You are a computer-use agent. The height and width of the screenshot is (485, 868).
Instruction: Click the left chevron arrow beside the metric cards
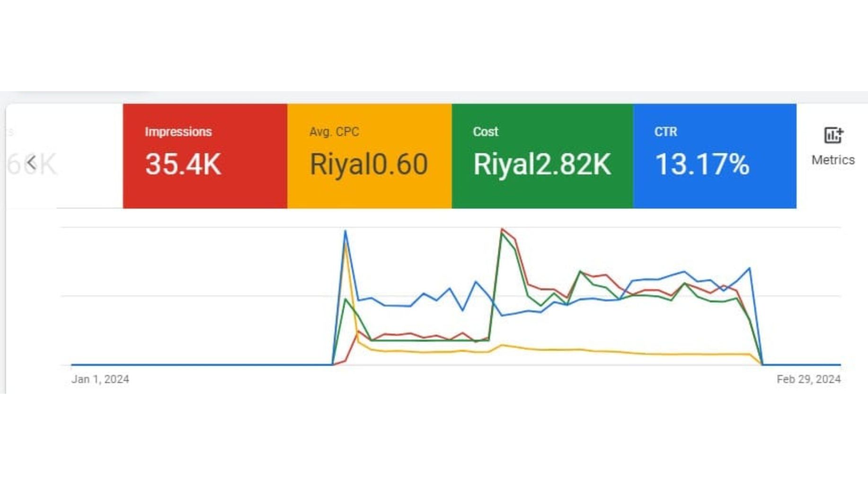[32, 162]
